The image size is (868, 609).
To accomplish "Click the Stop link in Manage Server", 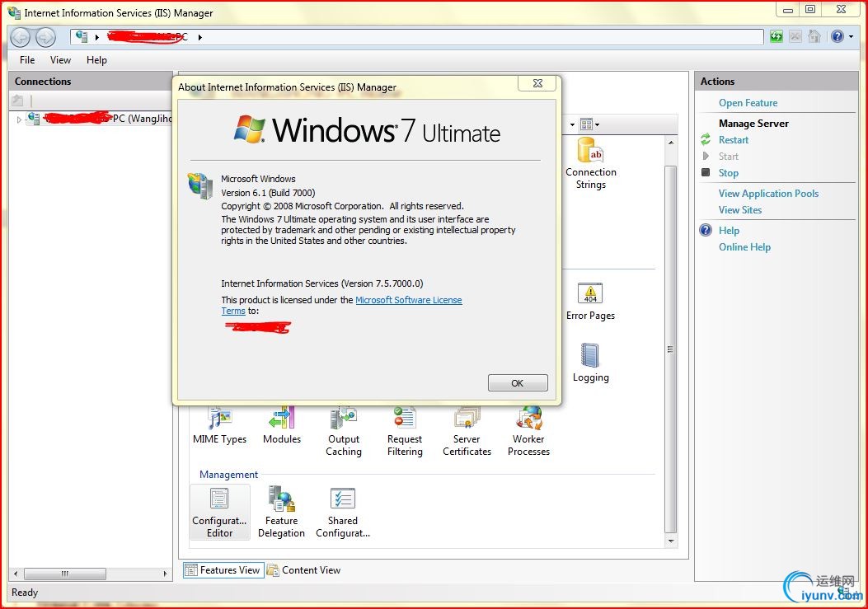I will (x=729, y=172).
